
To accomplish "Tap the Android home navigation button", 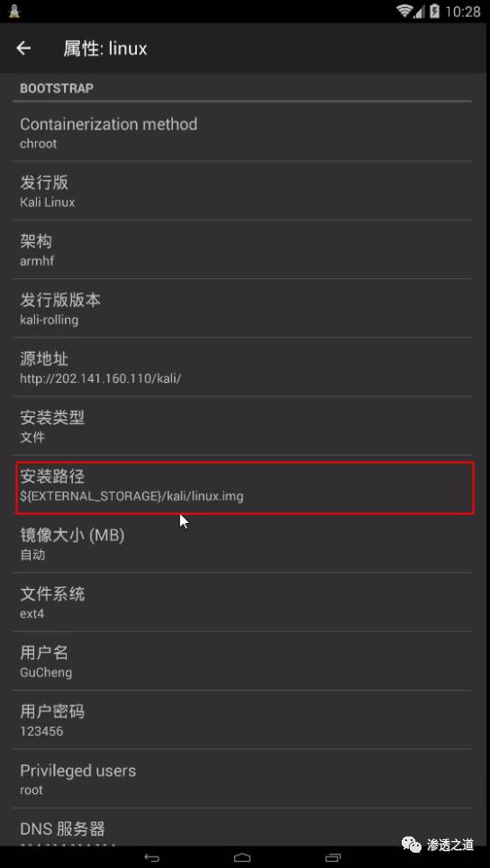I will [x=242, y=857].
